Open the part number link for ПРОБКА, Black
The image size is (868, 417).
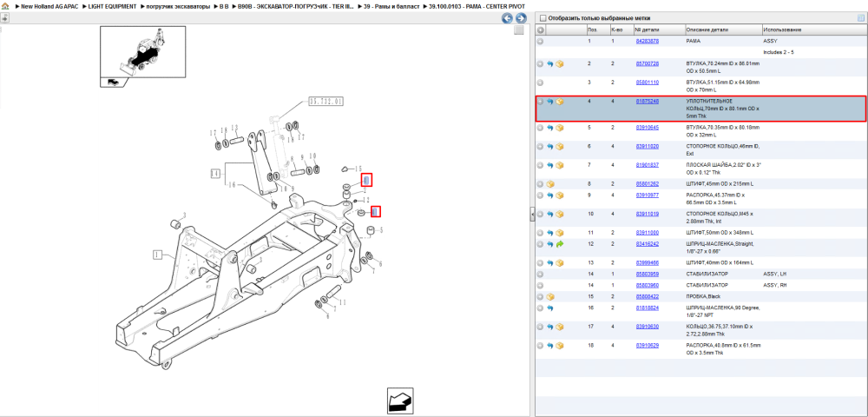647,297
